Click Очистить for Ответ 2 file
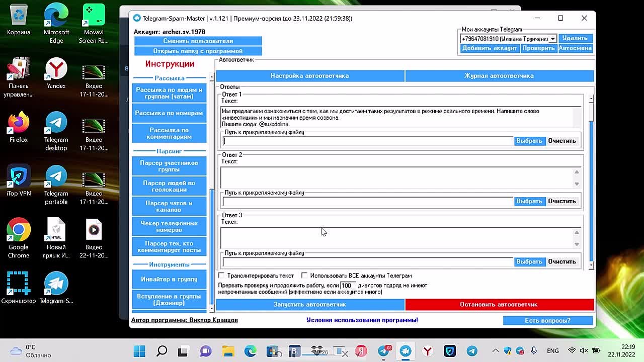644x362 pixels. [x=562, y=201]
